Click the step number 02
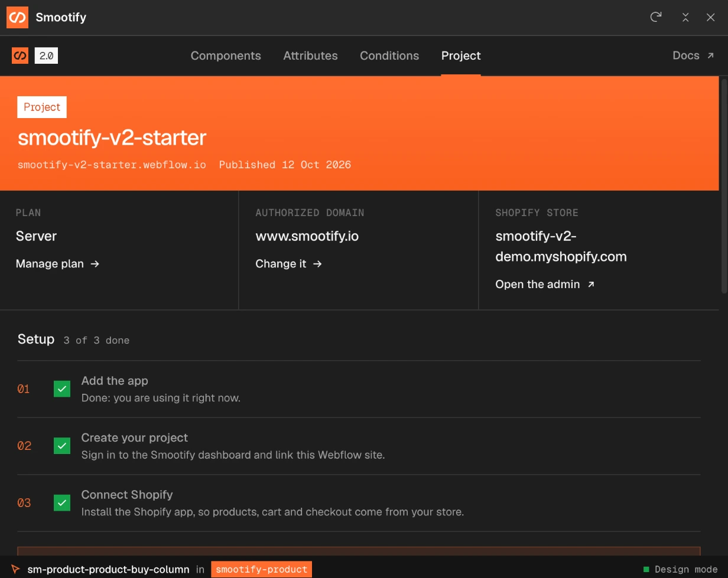Image resolution: width=728 pixels, height=578 pixels. click(x=24, y=446)
